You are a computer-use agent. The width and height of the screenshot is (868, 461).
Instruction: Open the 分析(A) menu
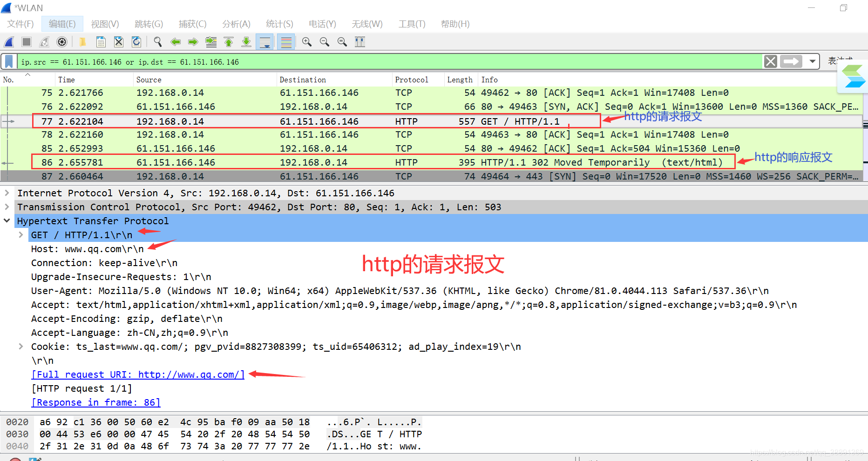point(236,24)
